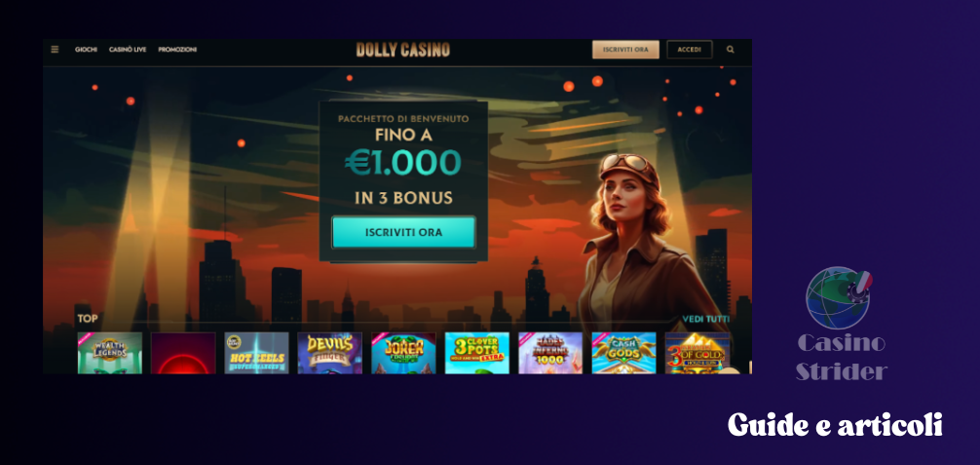Click the Accedi button

tap(690, 50)
